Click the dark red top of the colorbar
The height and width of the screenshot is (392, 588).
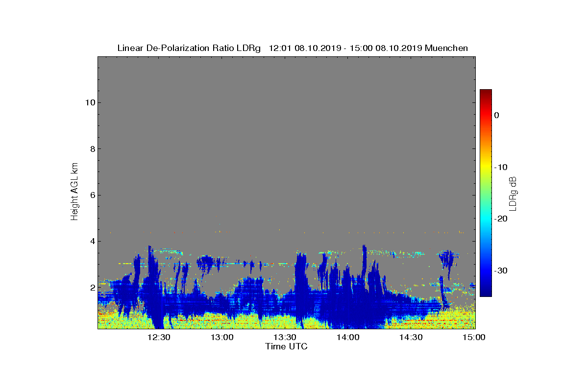point(486,93)
